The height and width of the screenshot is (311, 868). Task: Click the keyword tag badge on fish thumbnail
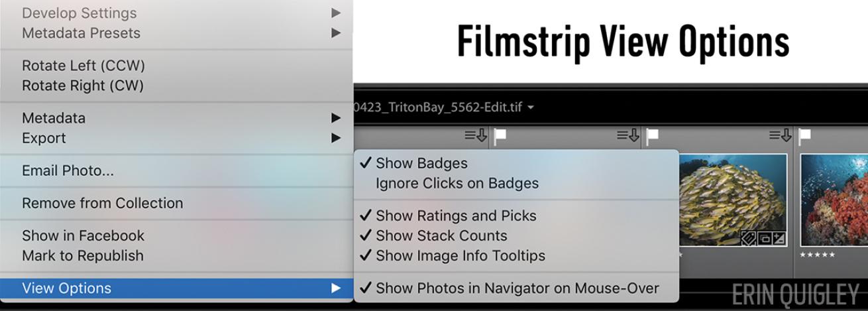coord(749,238)
